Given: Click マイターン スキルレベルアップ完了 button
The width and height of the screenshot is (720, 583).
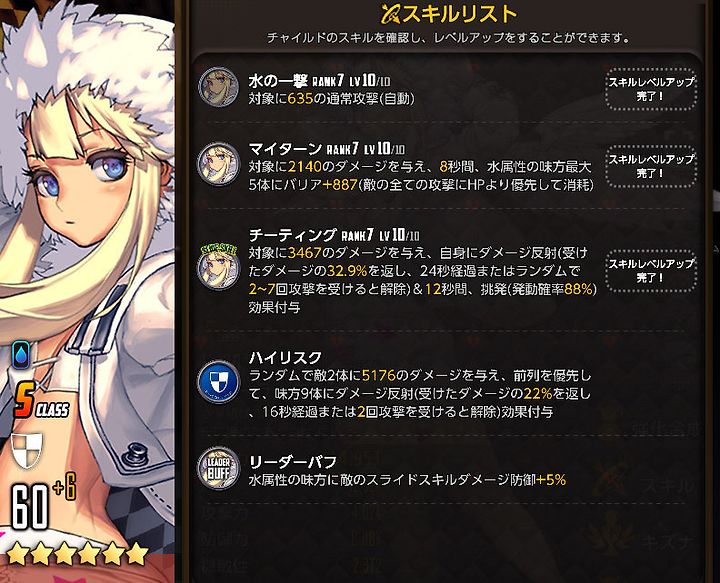Looking at the screenshot, I should point(651,166).
